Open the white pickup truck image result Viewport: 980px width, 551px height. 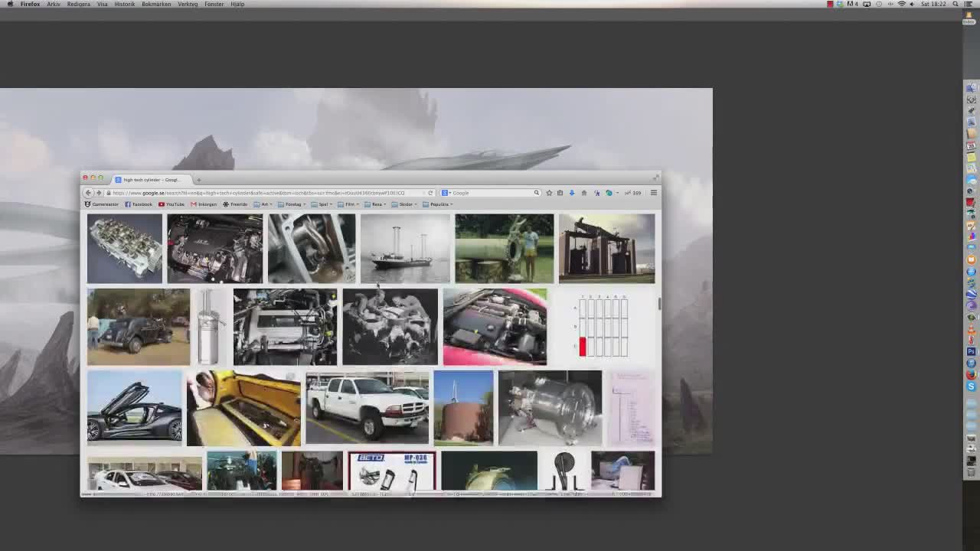tap(367, 407)
